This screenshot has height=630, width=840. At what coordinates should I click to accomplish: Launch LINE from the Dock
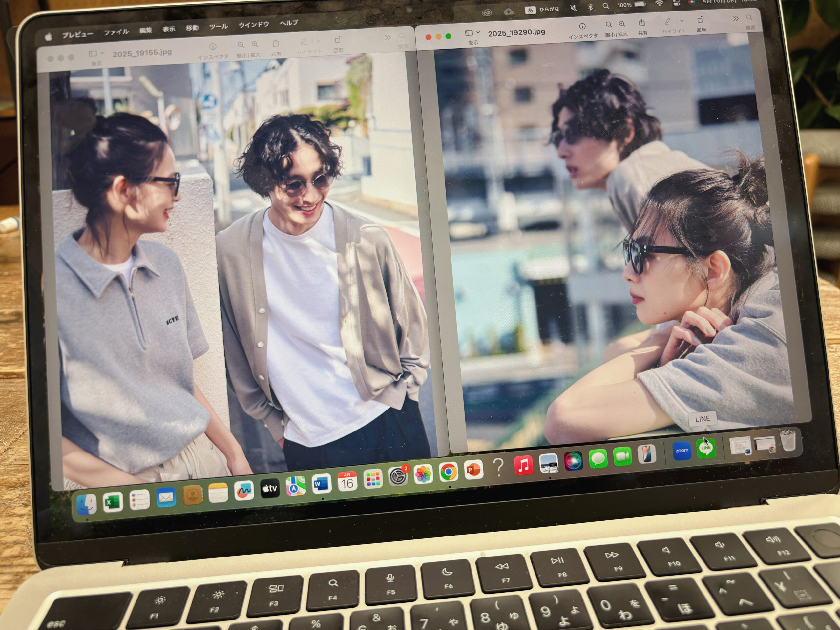[x=705, y=448]
